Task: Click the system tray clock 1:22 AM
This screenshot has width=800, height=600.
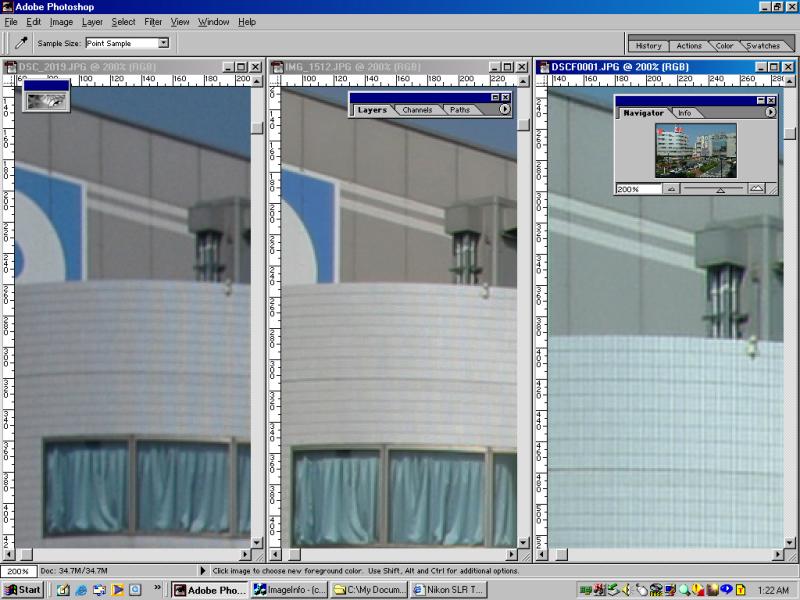Action: pos(774,590)
